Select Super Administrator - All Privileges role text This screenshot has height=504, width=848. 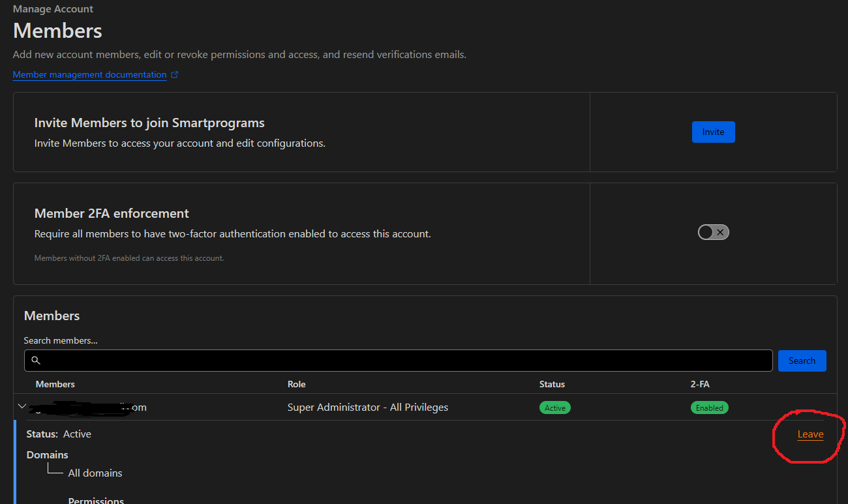[368, 408]
